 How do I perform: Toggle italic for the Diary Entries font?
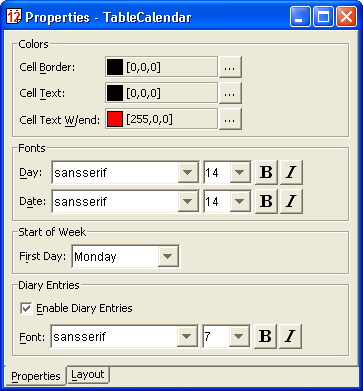(290, 336)
